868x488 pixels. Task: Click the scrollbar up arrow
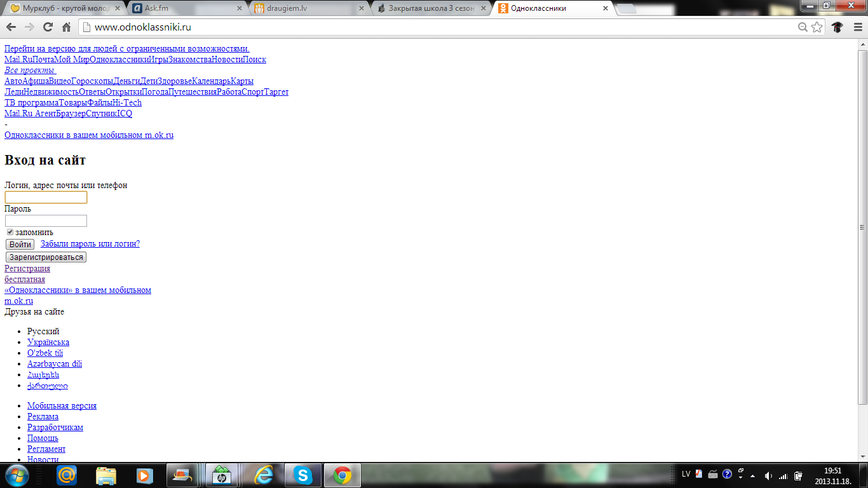click(x=862, y=45)
